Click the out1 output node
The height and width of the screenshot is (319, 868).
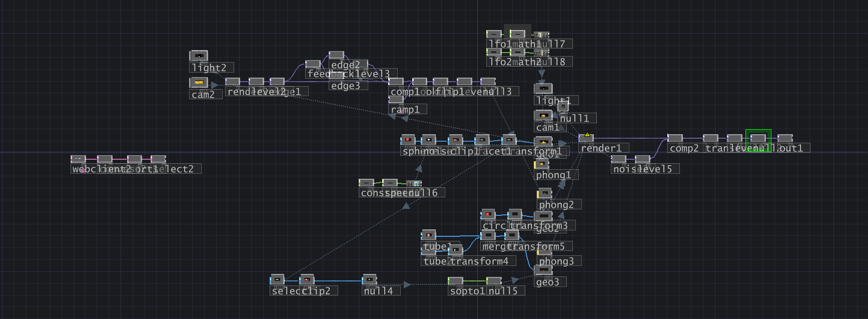(x=785, y=138)
